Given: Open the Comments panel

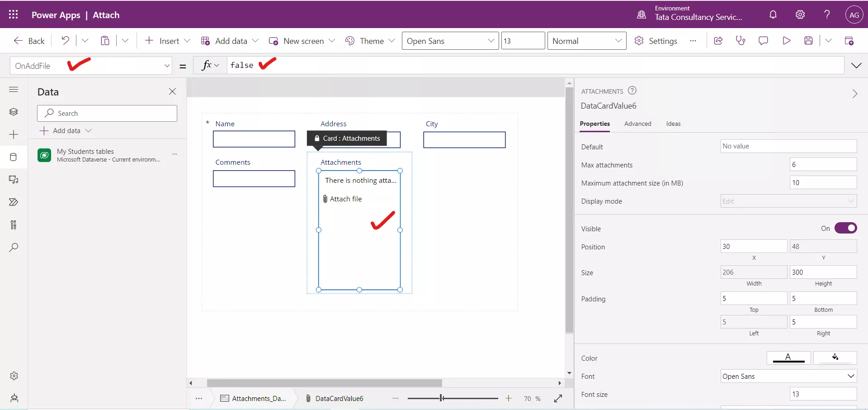Looking at the screenshot, I should point(764,40).
